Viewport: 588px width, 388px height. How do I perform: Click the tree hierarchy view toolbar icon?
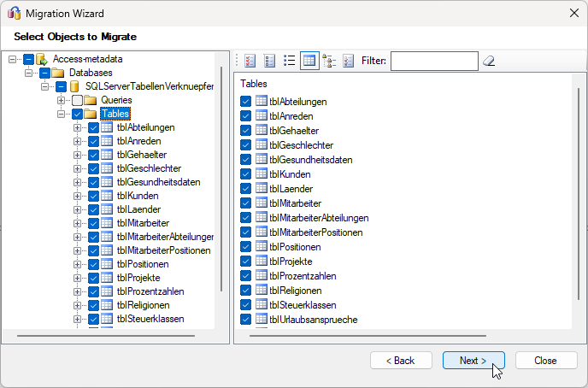point(329,61)
